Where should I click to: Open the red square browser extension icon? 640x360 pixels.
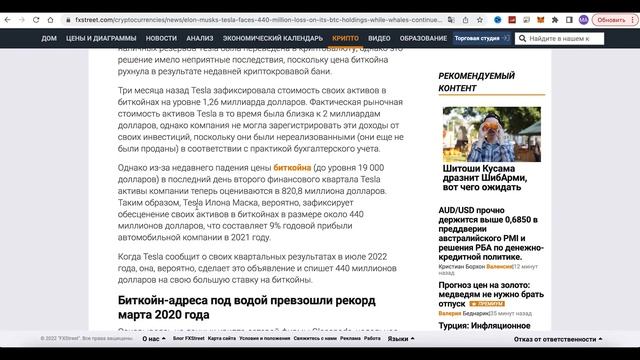click(x=512, y=20)
